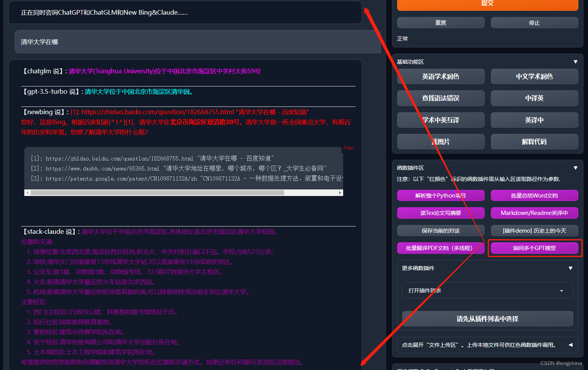Collapse the 函数插件区 section arrow
Screen dimensions: 588x370
coord(575,168)
